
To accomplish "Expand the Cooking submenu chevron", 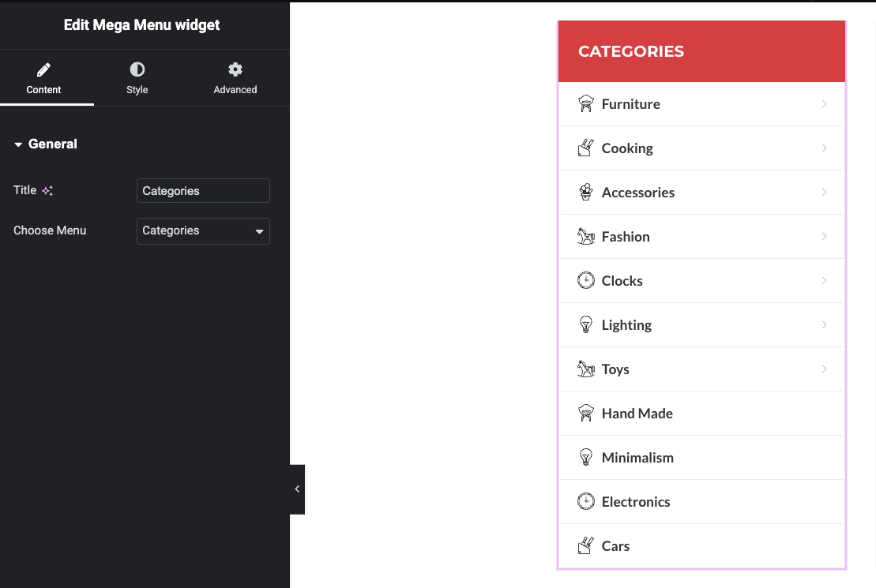I will click(x=824, y=148).
